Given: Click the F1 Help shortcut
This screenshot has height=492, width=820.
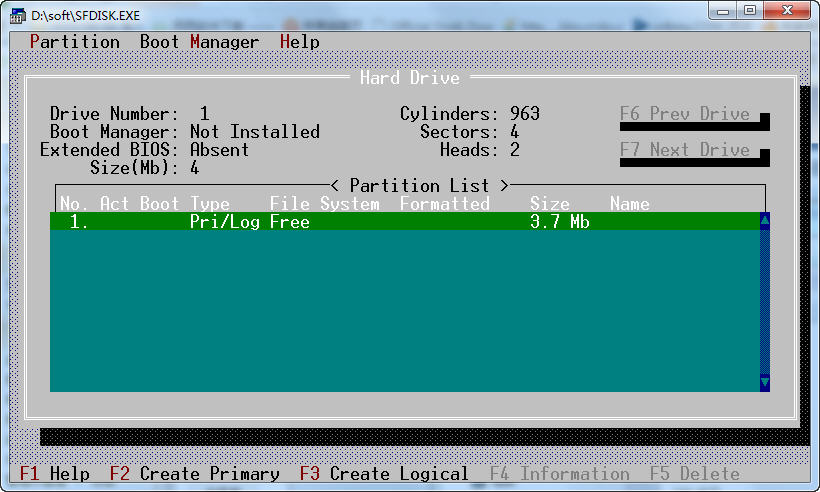Looking at the screenshot, I should click(x=55, y=474).
